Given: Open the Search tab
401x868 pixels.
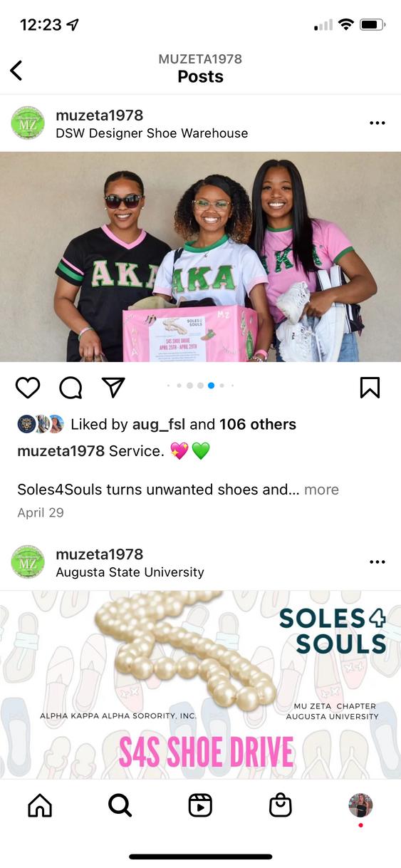Looking at the screenshot, I should pyautogui.click(x=120, y=805).
